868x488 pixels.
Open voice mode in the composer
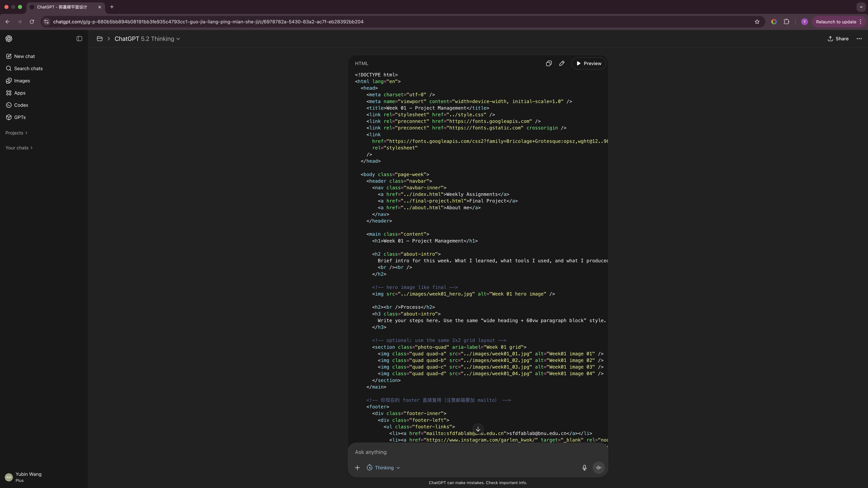pos(598,467)
